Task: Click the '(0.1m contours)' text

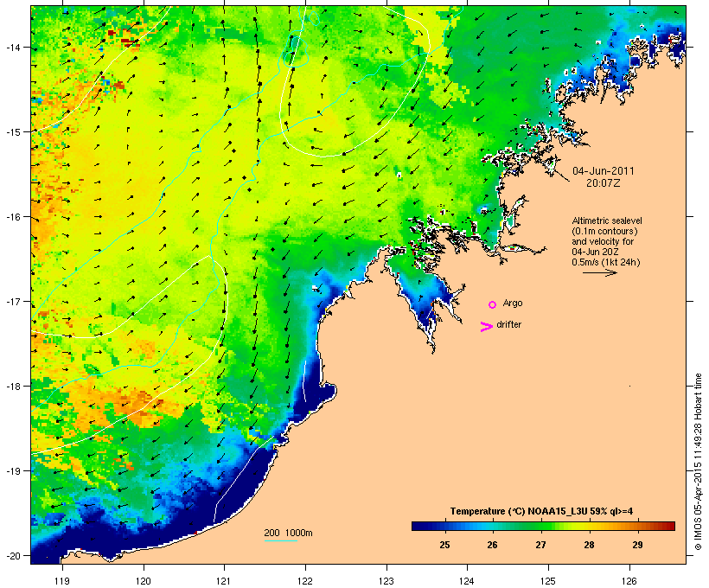Action: [x=604, y=231]
